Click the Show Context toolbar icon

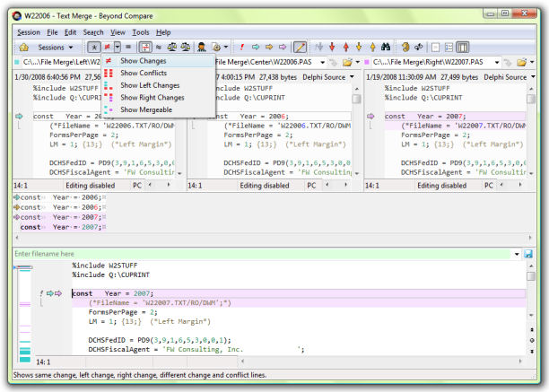[x=144, y=47]
